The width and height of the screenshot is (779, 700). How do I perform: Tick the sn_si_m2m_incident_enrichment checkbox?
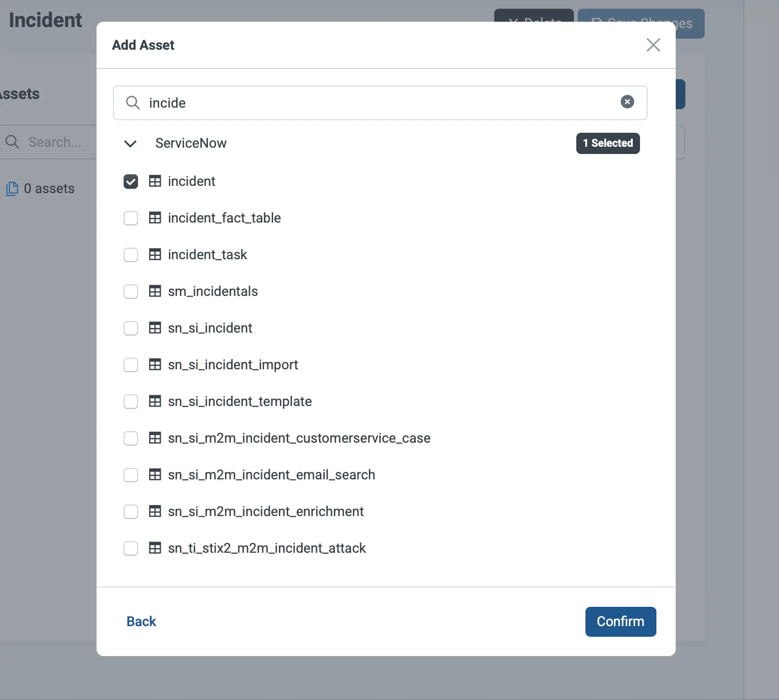[131, 512]
